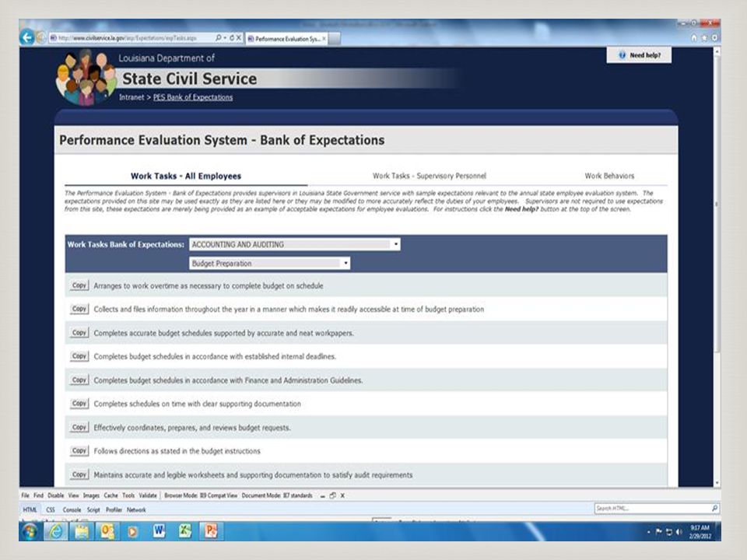This screenshot has width=747, height=560.
Task: Click the Need help? button
Action: (x=640, y=55)
